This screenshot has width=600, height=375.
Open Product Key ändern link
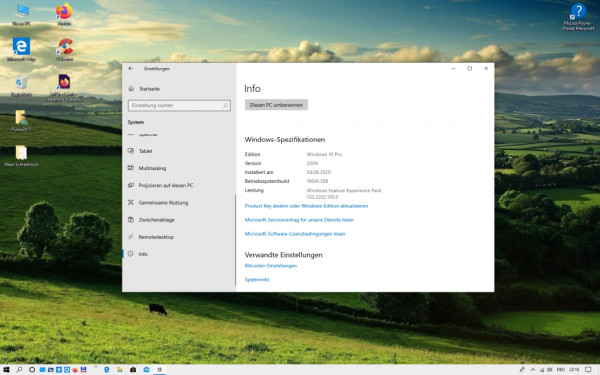pyautogui.click(x=306, y=206)
